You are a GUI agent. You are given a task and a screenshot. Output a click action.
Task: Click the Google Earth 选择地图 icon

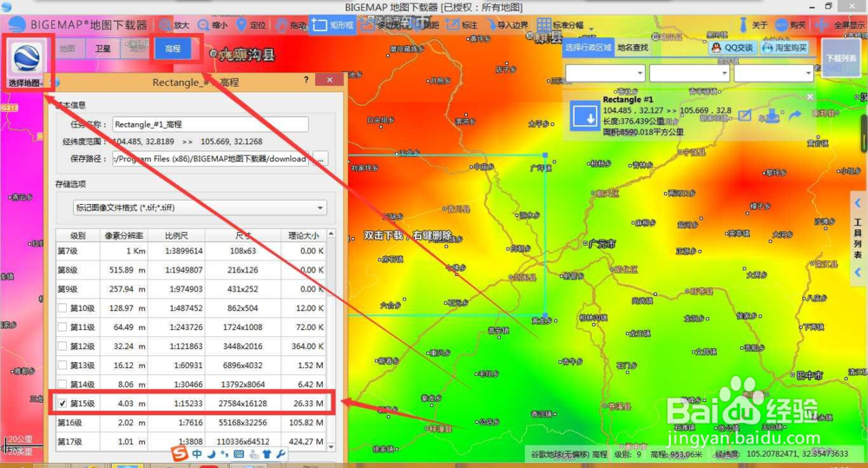tap(26, 57)
